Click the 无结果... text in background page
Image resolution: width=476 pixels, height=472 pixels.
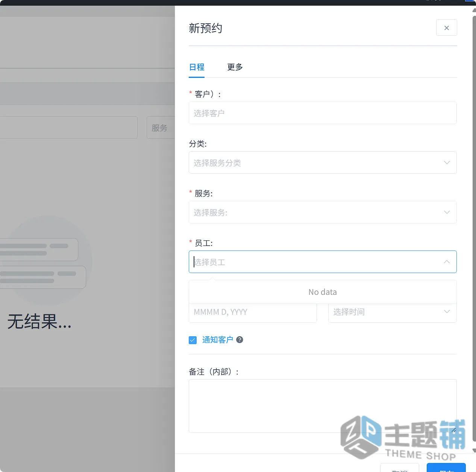(39, 322)
